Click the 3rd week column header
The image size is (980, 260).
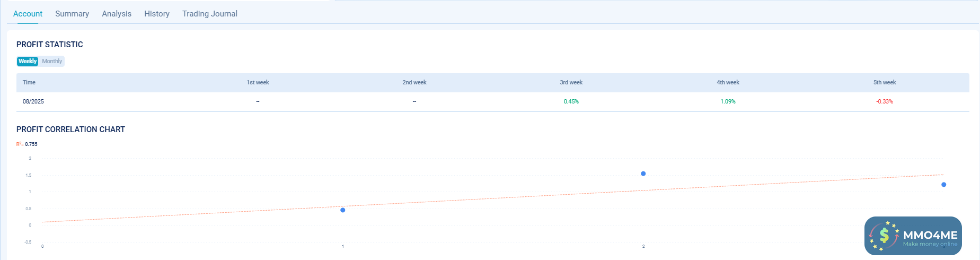pos(571,82)
